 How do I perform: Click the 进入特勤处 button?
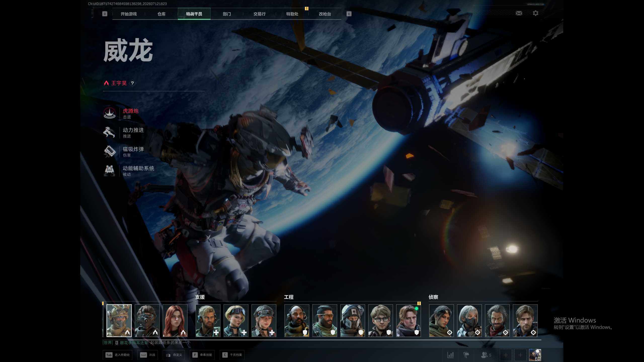(117, 355)
